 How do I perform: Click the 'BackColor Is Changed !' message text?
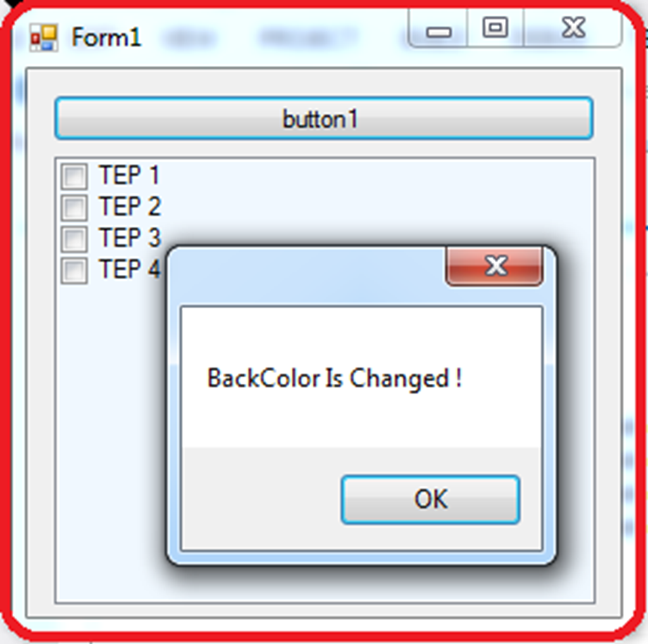click(334, 378)
